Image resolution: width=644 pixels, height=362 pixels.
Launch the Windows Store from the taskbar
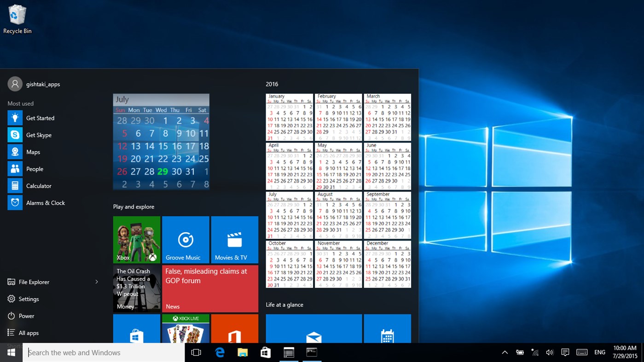coord(266,352)
